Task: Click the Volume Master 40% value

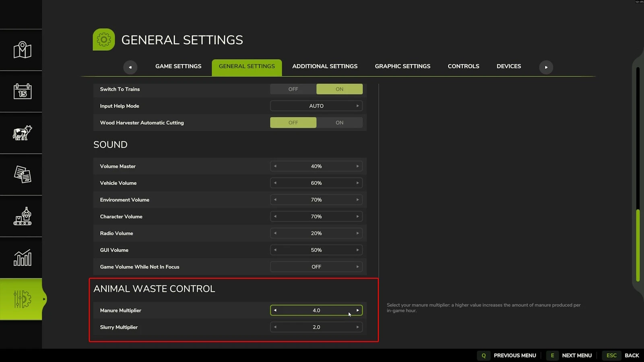Action: point(316,167)
